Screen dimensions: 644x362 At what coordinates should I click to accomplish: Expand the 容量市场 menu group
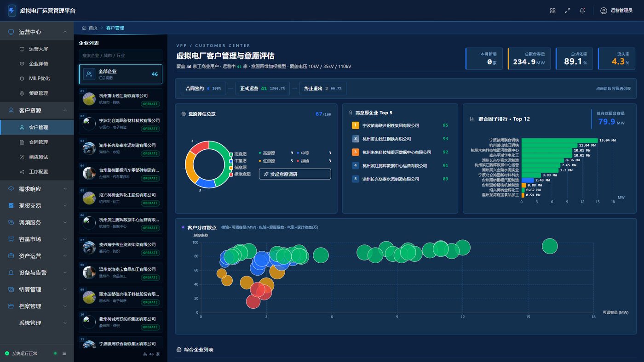coord(37,239)
